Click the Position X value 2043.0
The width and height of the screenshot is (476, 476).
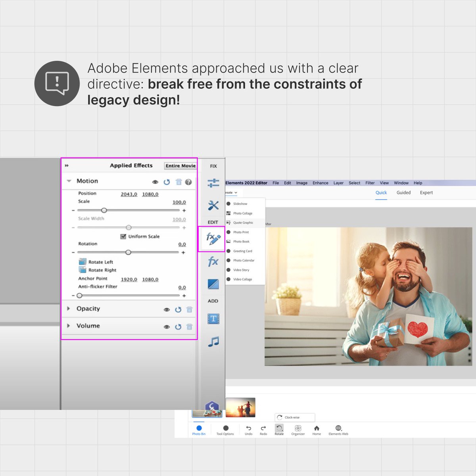129,194
